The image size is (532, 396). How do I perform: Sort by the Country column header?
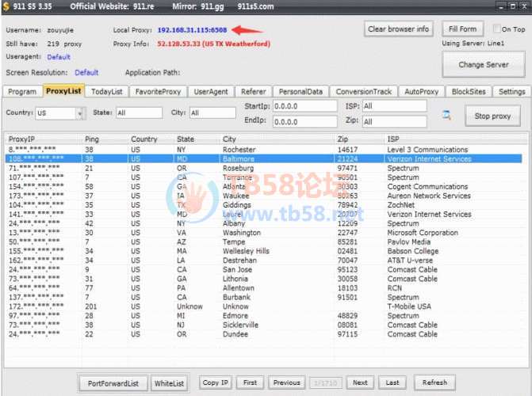[144, 139]
